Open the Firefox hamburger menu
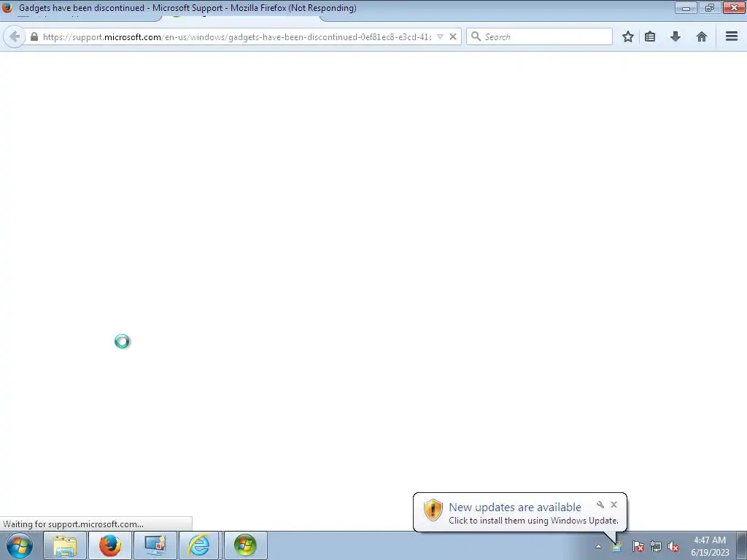Viewport: 747px width, 560px height. [732, 36]
